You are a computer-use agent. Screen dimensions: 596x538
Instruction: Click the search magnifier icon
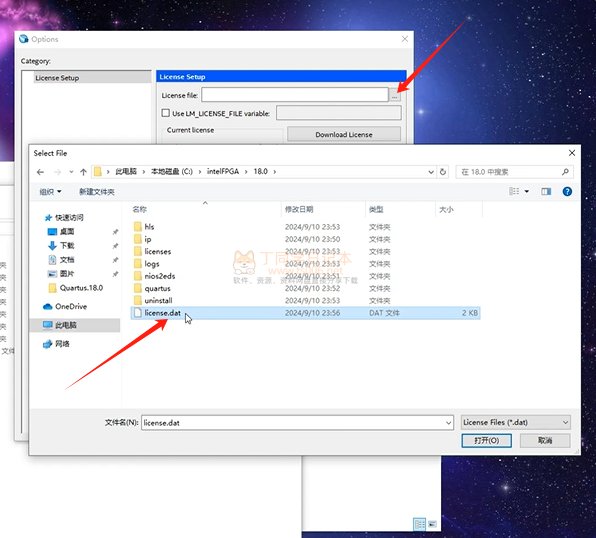(565, 172)
